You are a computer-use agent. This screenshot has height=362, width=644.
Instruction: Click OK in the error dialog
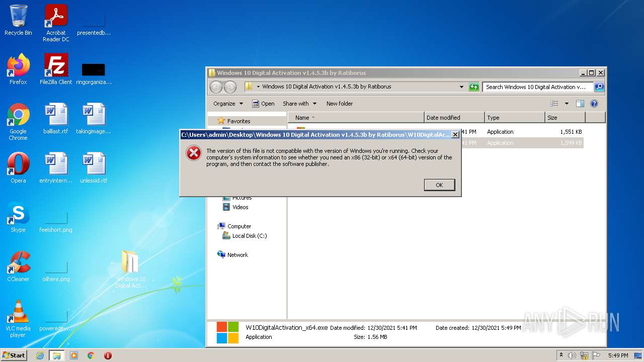[439, 185]
